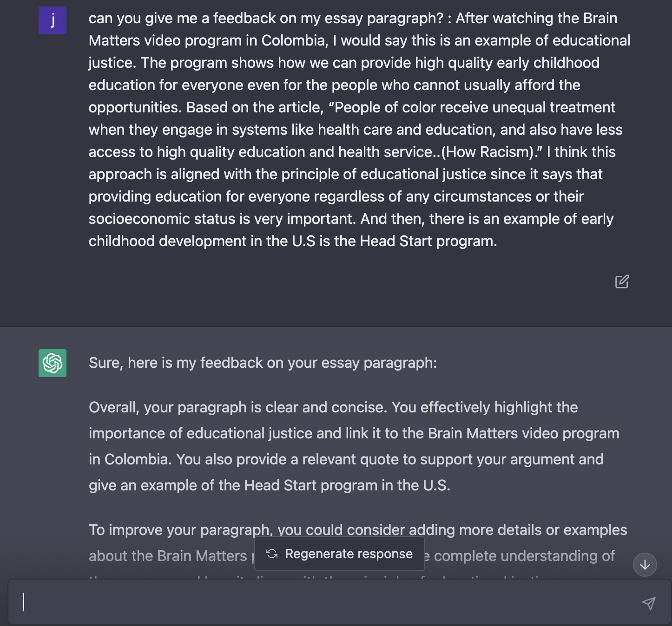The height and width of the screenshot is (626, 672).
Task: Click the scroll-to-bottom down arrow button
Action: [x=645, y=565]
